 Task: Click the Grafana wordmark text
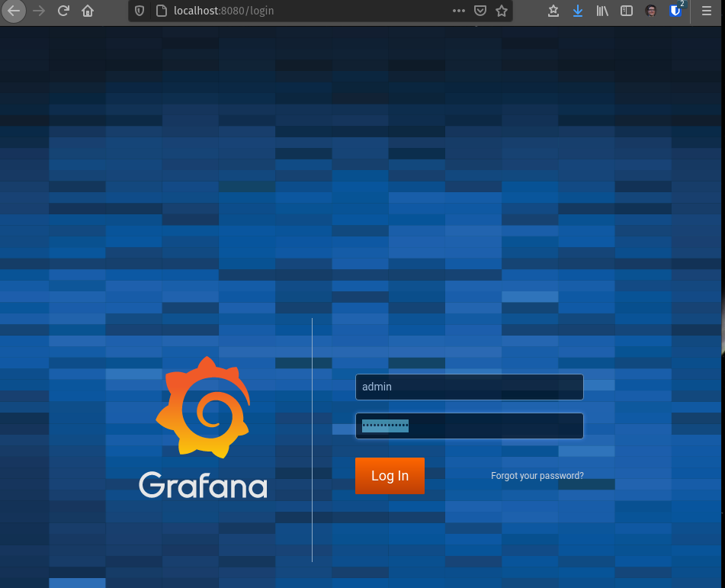point(203,485)
